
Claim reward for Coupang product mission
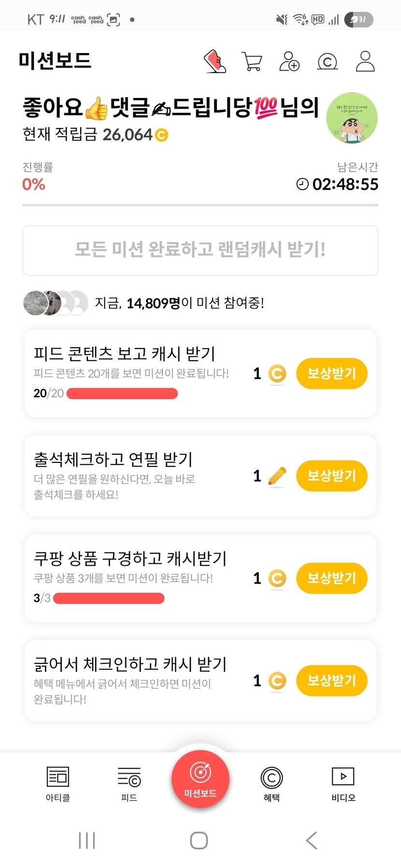331,578
